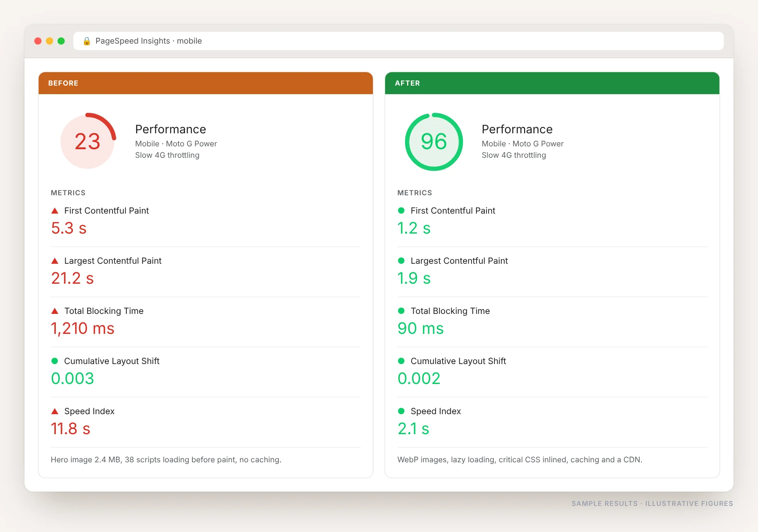Screen dimensions: 758x532
Task: Click the Mobile · Moto G Power text in After card
Action: [523, 144]
